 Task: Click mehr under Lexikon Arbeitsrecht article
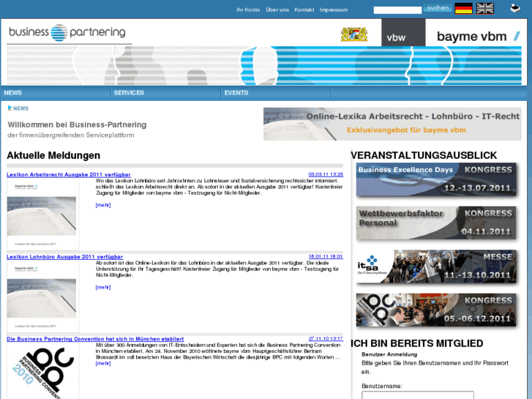coord(103,205)
